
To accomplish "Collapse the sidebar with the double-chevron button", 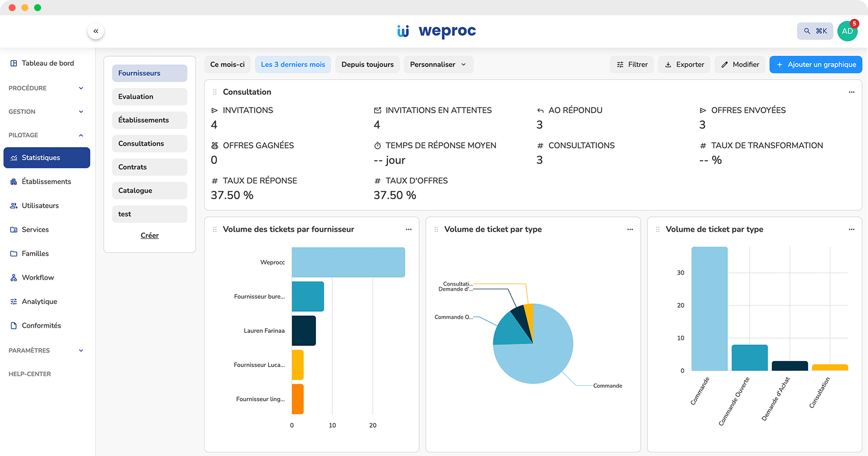I will [95, 31].
